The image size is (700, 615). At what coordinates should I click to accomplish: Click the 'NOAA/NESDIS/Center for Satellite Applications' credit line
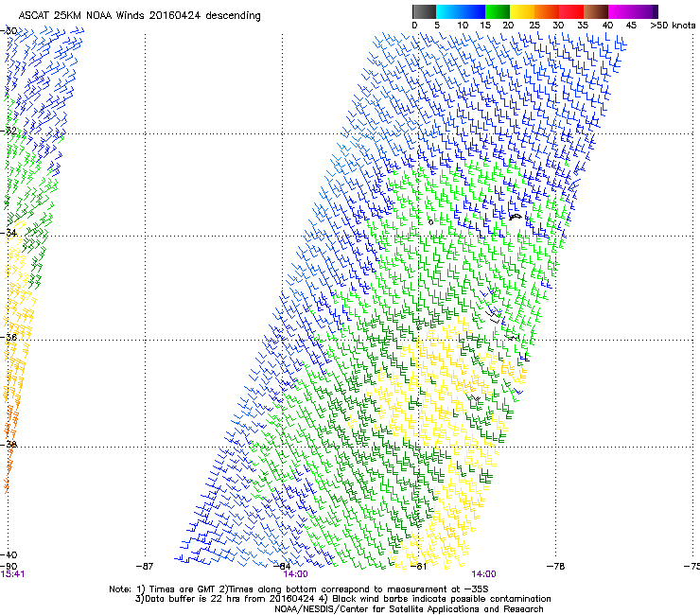409,608
